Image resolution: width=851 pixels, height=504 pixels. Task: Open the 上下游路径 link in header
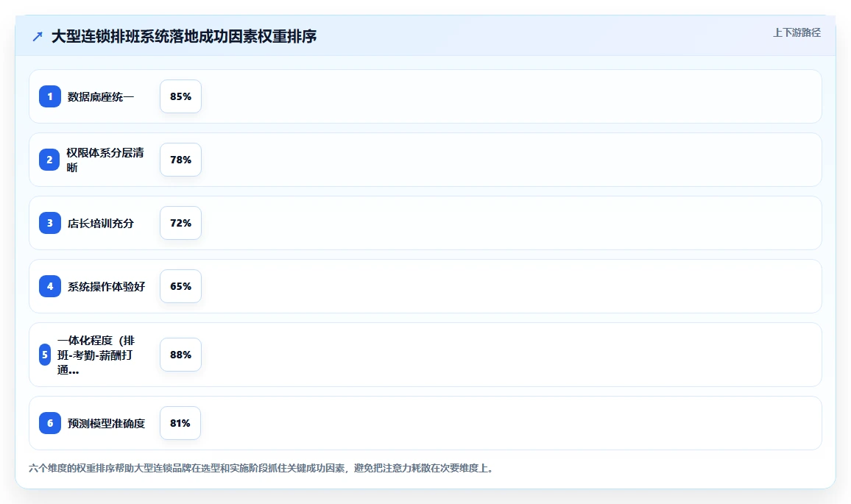tap(797, 32)
